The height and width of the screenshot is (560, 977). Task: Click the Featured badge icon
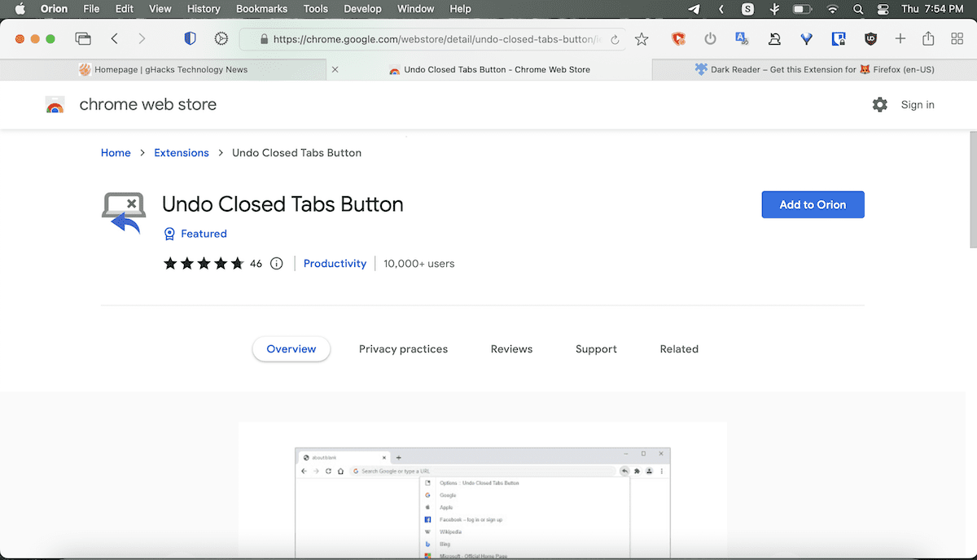[169, 234]
